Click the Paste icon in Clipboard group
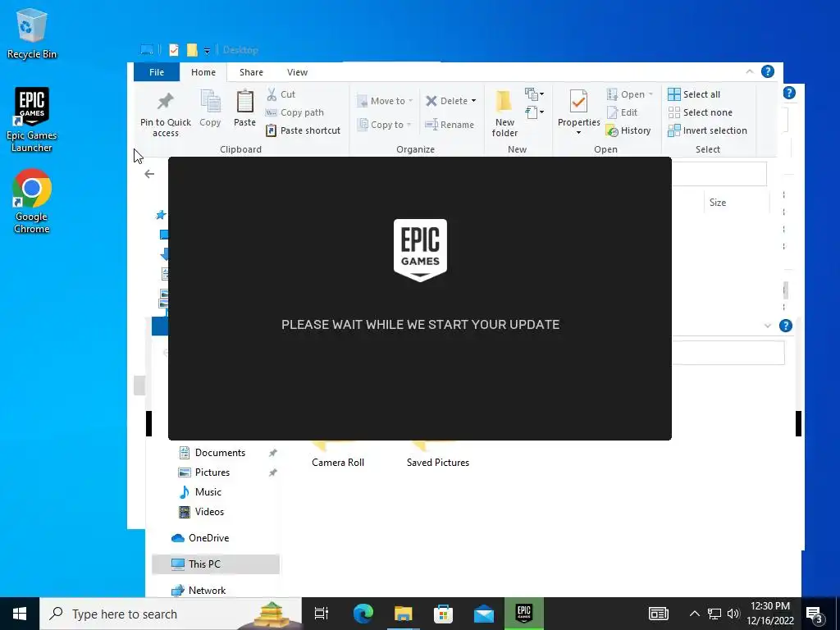 point(244,109)
